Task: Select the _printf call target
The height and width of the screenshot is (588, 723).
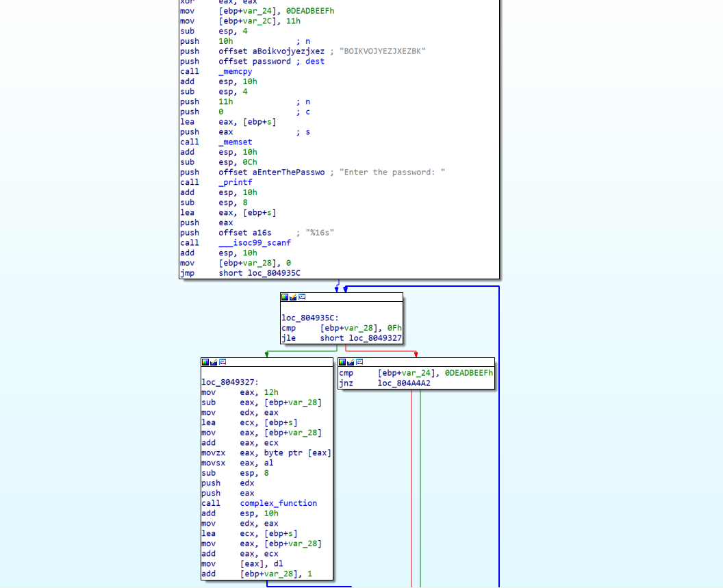Action: point(235,182)
